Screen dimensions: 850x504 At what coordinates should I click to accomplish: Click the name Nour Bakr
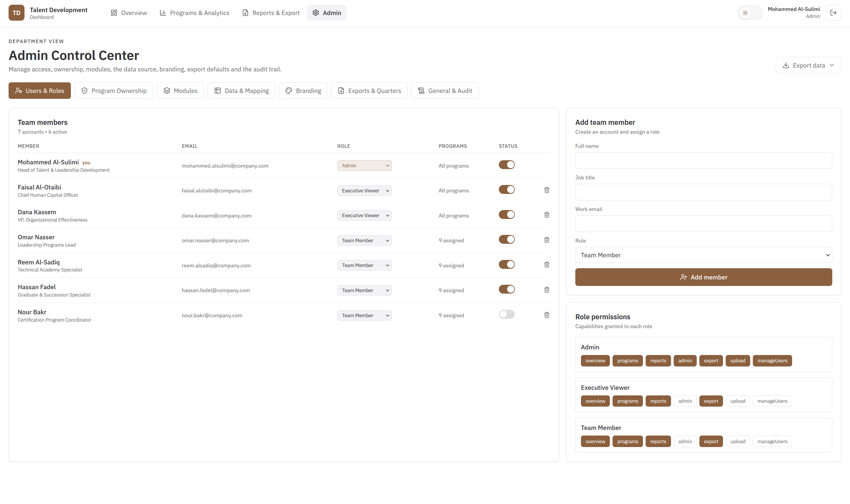[x=32, y=312]
